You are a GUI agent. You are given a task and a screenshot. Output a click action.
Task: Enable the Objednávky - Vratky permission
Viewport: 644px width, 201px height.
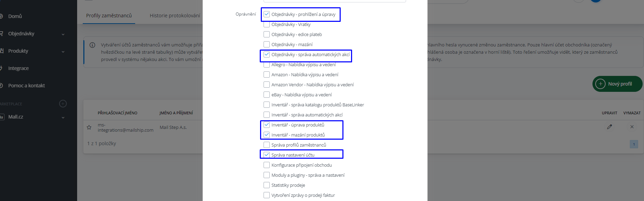point(267,25)
